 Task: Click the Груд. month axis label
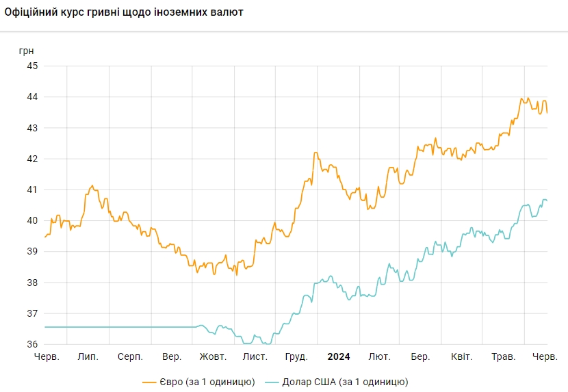[296, 357]
